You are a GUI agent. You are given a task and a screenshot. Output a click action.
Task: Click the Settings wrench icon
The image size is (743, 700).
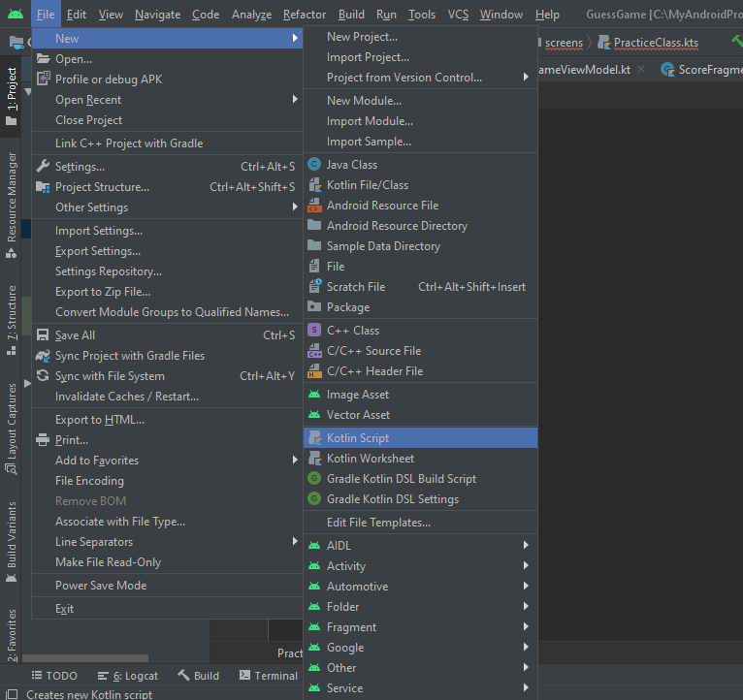click(x=43, y=167)
